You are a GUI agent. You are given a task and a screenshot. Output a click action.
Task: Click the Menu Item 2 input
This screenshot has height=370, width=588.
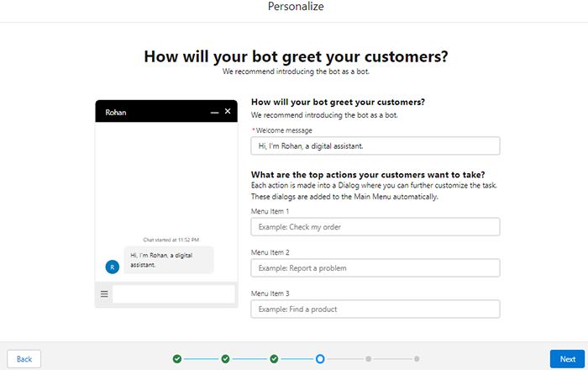pyautogui.click(x=375, y=268)
